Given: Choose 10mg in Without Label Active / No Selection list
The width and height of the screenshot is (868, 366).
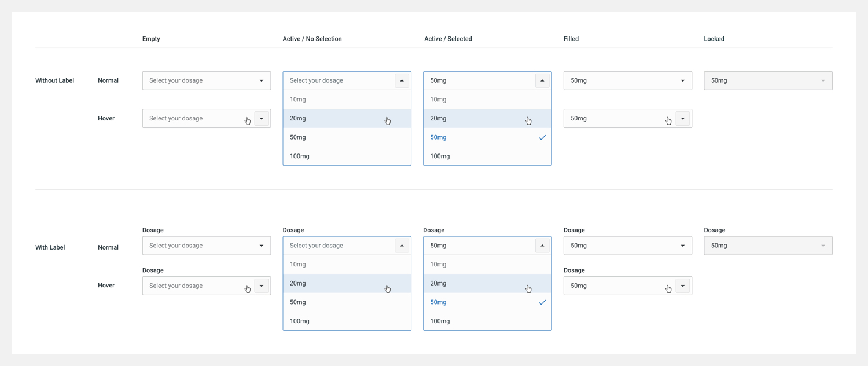Looking at the screenshot, I should click(x=347, y=100).
